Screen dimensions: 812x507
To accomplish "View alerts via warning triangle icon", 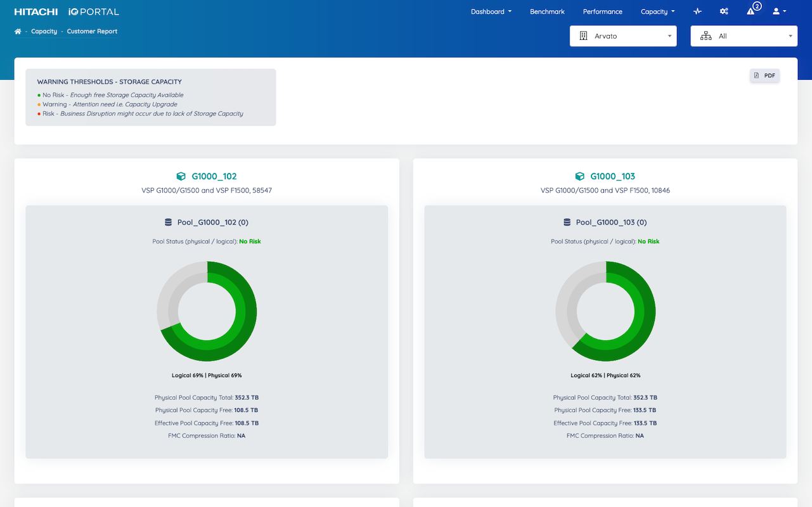I will [751, 11].
